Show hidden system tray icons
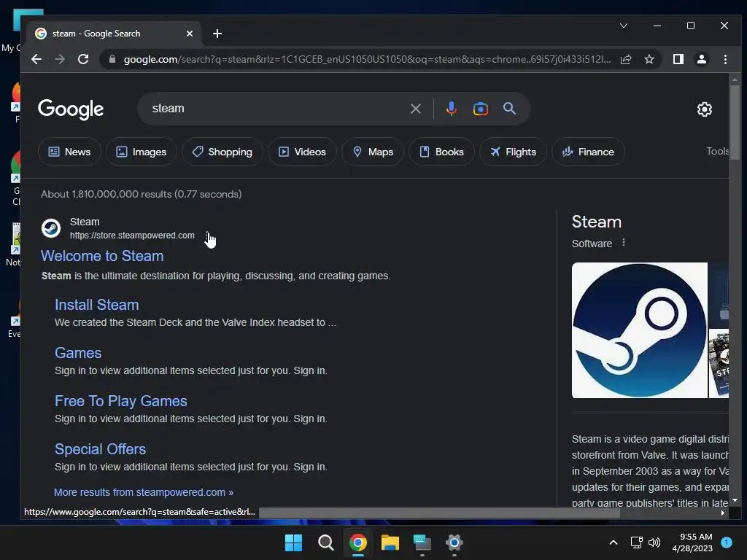 click(x=614, y=542)
